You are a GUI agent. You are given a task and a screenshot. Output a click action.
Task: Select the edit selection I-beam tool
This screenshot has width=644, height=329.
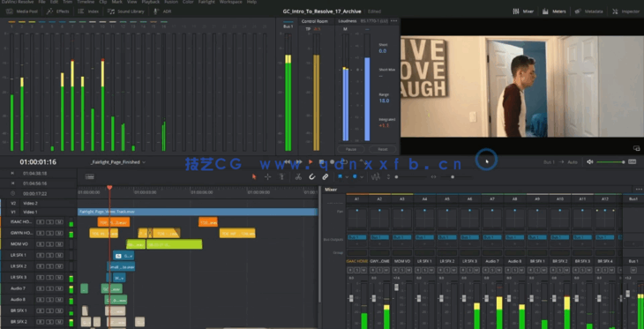pos(281,176)
